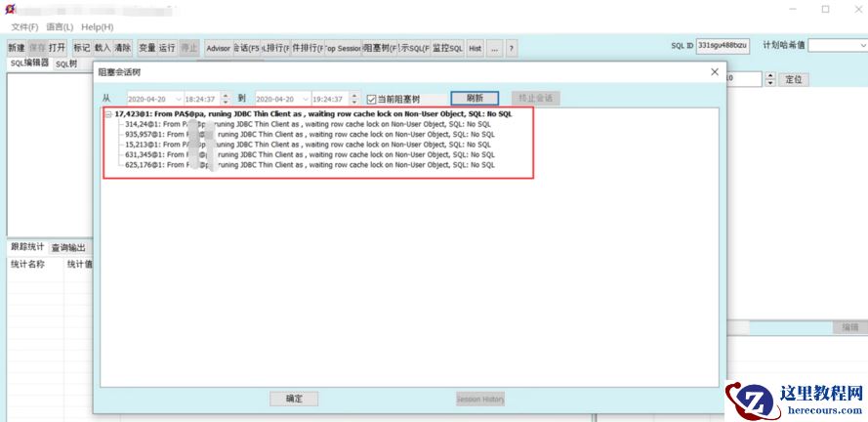Click the 清除 toolbar button

click(x=122, y=48)
